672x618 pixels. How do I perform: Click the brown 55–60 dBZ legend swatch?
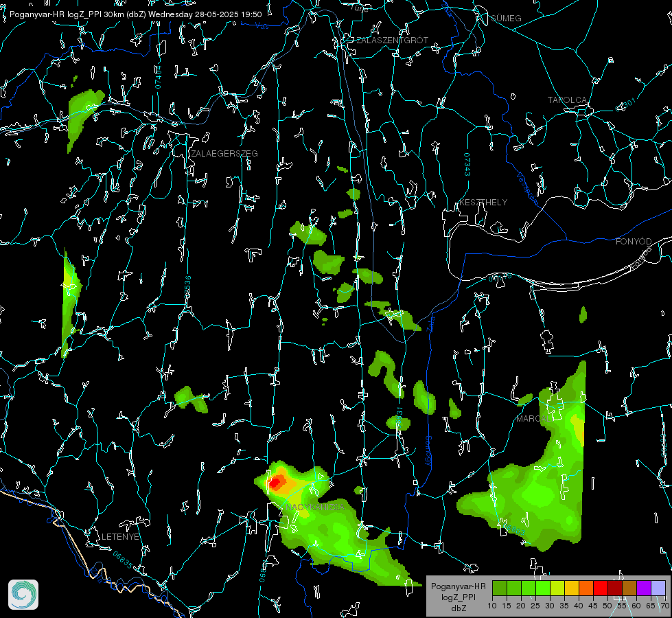(x=629, y=588)
